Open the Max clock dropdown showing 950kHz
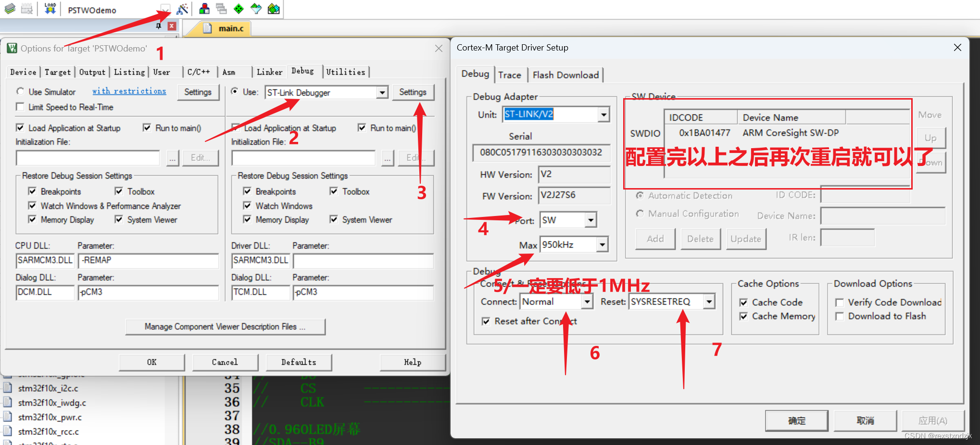The width and height of the screenshot is (980, 445). pyautogui.click(x=603, y=244)
